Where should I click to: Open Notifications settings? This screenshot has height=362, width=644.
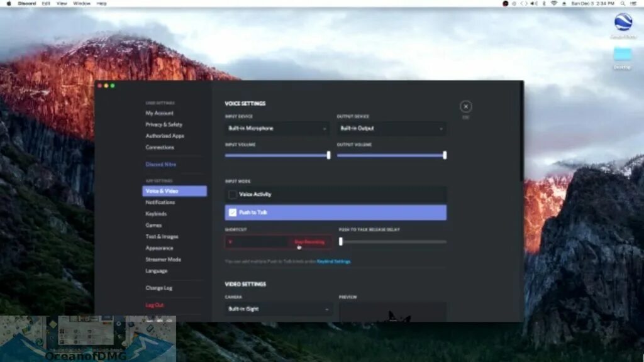coord(160,202)
